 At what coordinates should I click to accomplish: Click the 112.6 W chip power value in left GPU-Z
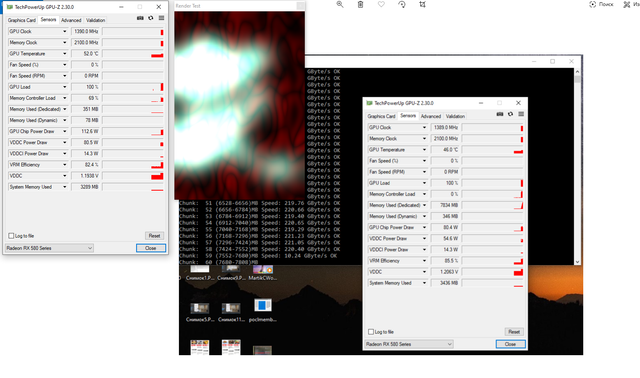coord(85,131)
